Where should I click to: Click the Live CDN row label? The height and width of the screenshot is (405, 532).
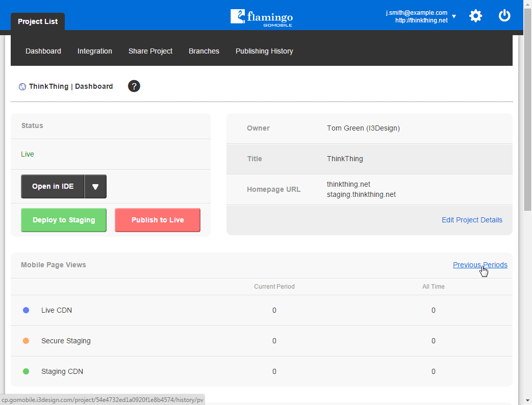[x=57, y=310]
